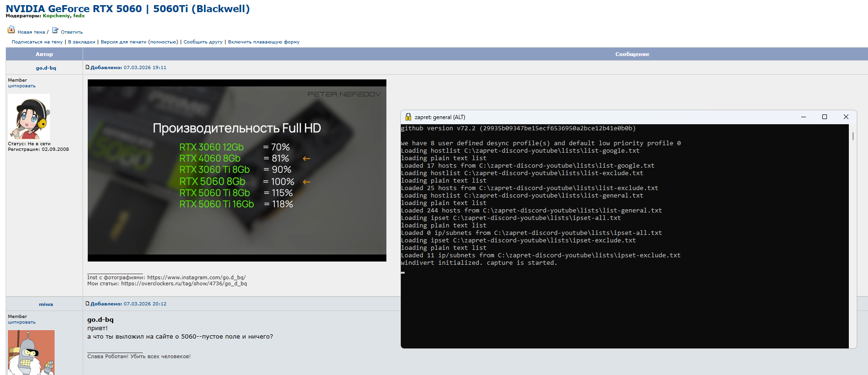Click the Reply pencil icon

(55, 30)
